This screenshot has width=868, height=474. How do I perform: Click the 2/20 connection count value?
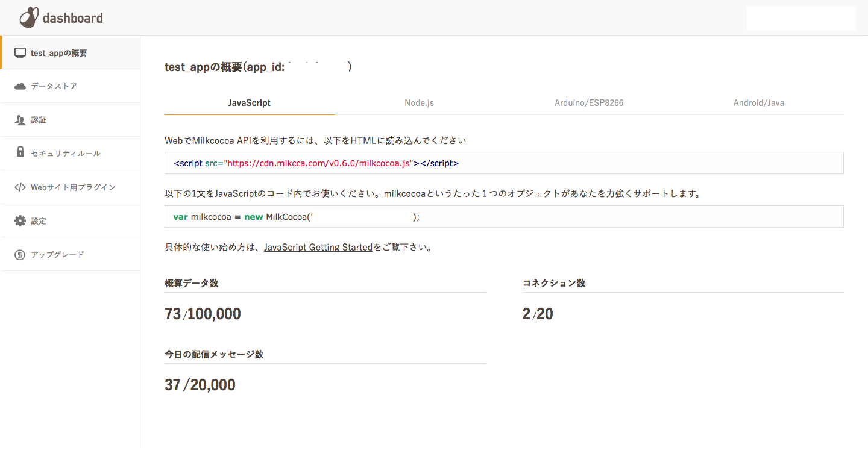coord(538,314)
